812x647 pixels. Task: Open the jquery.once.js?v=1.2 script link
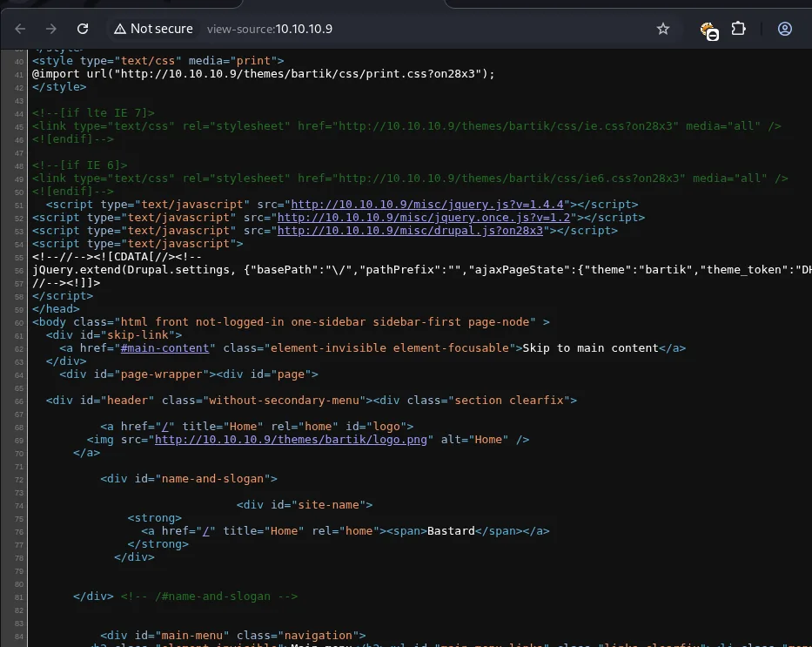tap(424, 218)
